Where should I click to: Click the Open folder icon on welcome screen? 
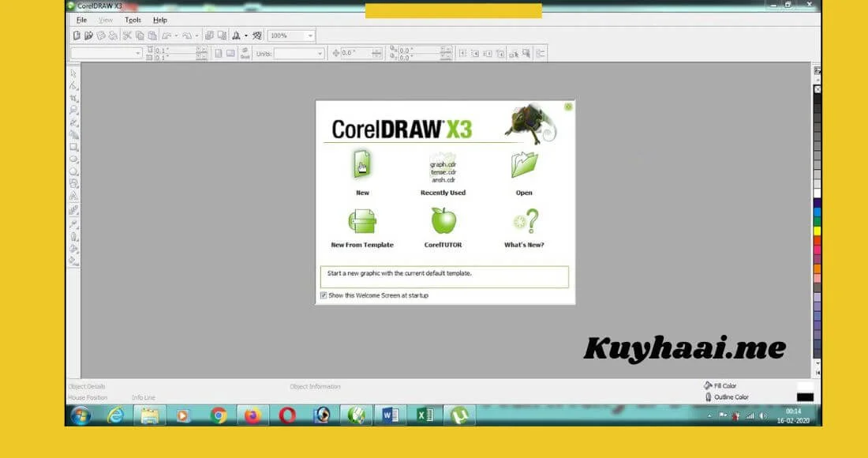pyautogui.click(x=524, y=165)
